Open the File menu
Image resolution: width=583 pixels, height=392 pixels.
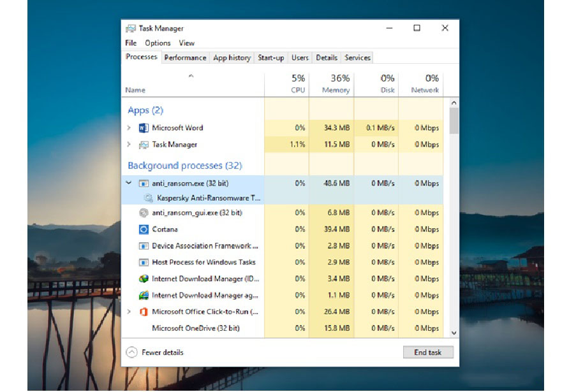pos(131,43)
